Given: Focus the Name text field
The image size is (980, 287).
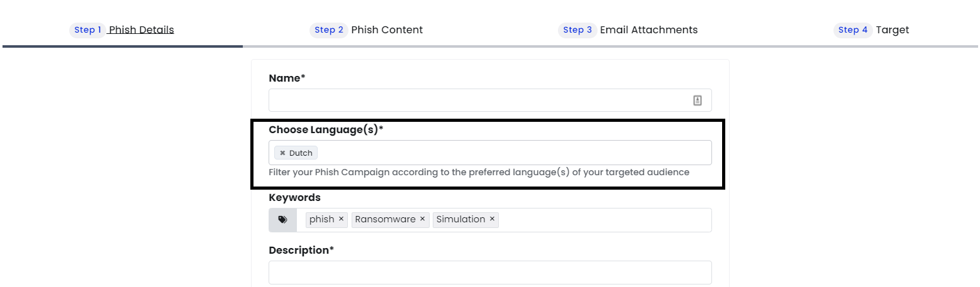Looking at the screenshot, I should click(490, 100).
